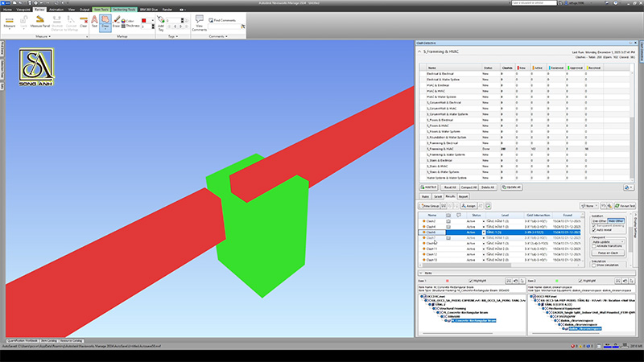Screen dimensions: 644x362
Task: Open the Measure Panel
Action: [39, 23]
